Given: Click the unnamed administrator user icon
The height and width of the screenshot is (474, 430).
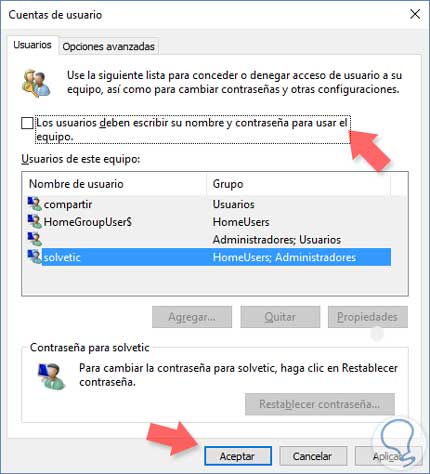Looking at the screenshot, I should [x=34, y=239].
